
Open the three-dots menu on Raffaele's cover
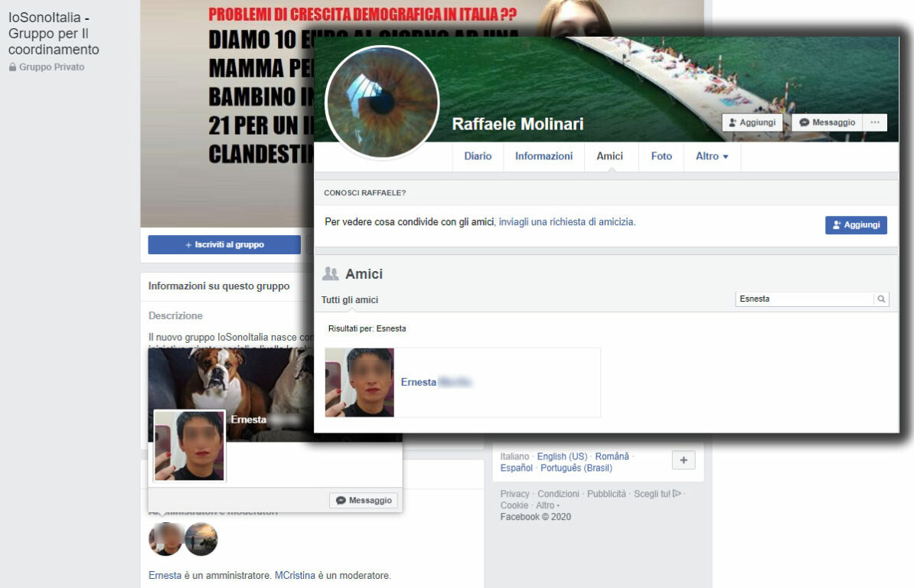pyautogui.click(x=874, y=122)
